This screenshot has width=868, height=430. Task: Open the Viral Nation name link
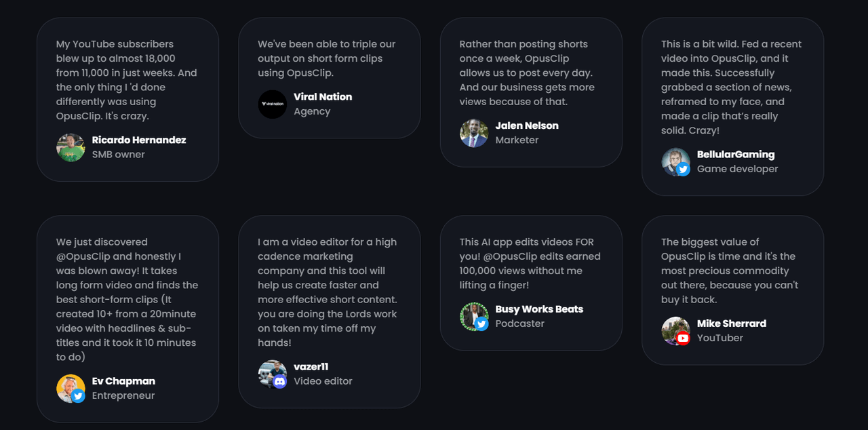coord(323,96)
